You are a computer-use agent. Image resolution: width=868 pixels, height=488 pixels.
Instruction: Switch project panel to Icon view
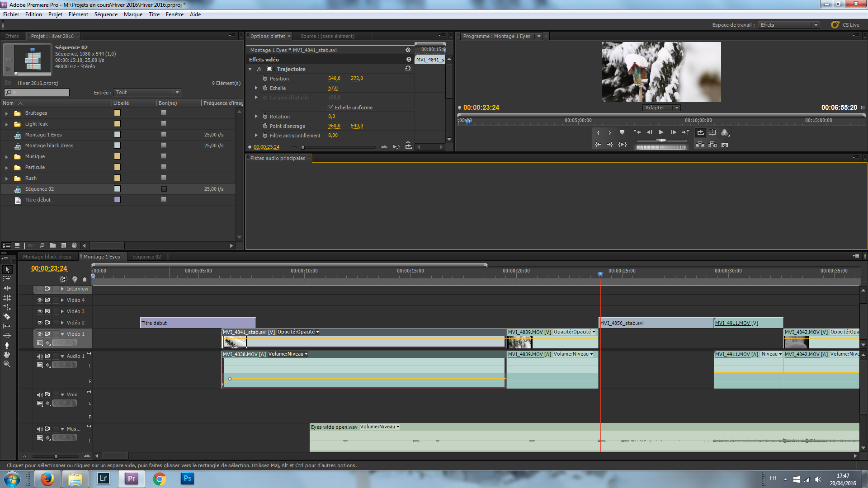tap(17, 245)
